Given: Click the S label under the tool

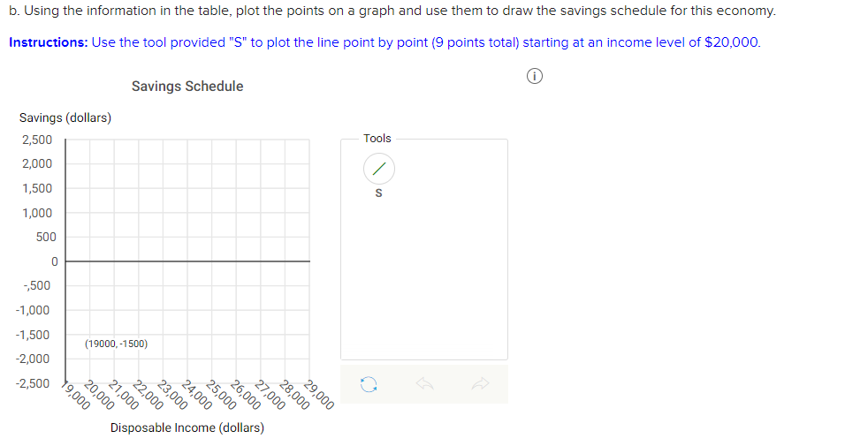Looking at the screenshot, I should pos(378,193).
